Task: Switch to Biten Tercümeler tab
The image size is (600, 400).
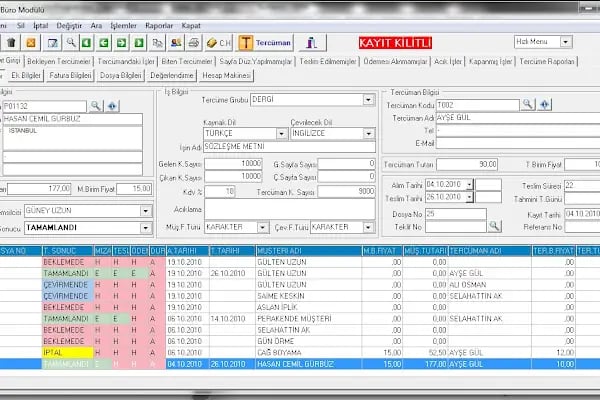Action: 187,61
